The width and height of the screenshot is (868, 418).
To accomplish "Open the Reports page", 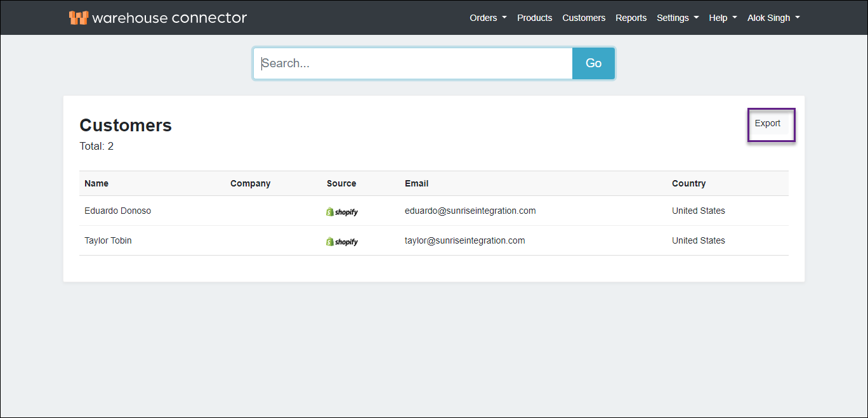I will point(631,18).
